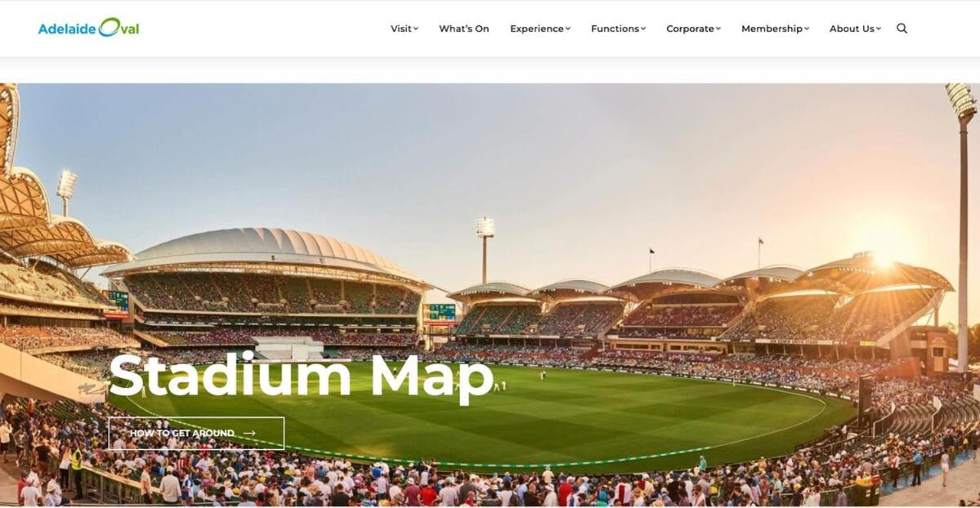Image resolution: width=980 pixels, height=508 pixels.
Task: Go to the Corporate navigation label
Action: [x=690, y=29]
